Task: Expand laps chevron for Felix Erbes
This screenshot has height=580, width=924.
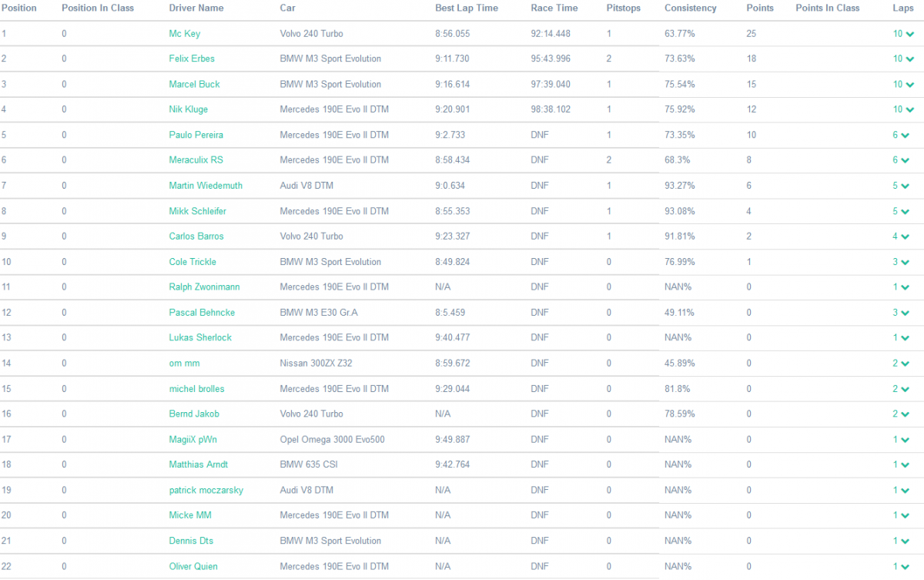Action: tap(909, 59)
